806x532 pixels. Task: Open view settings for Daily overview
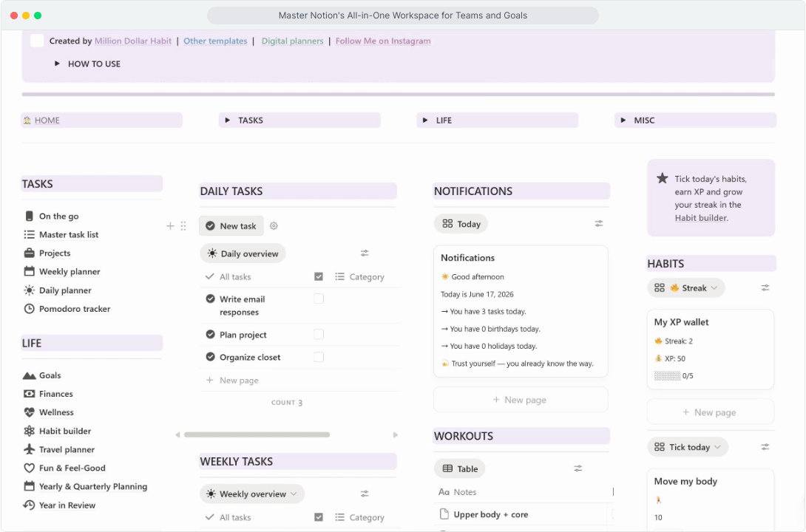tap(365, 253)
